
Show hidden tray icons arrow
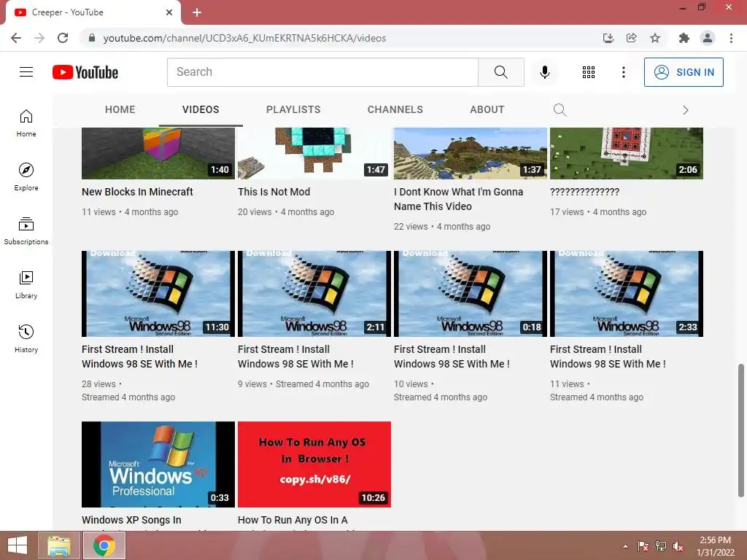click(625, 546)
